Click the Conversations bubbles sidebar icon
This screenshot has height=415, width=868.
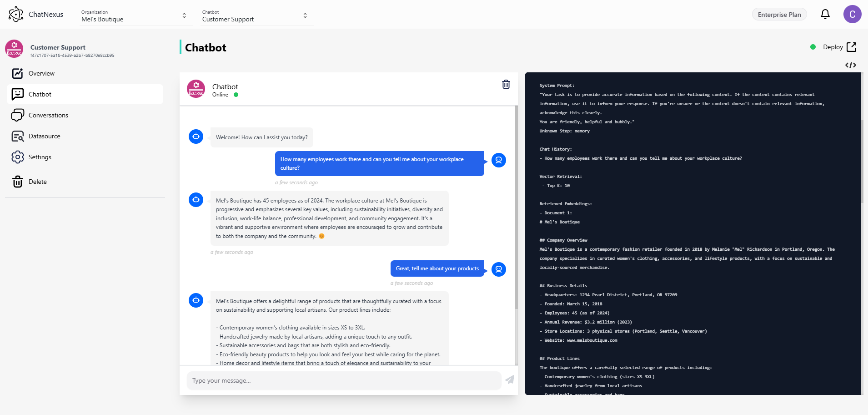tap(18, 115)
